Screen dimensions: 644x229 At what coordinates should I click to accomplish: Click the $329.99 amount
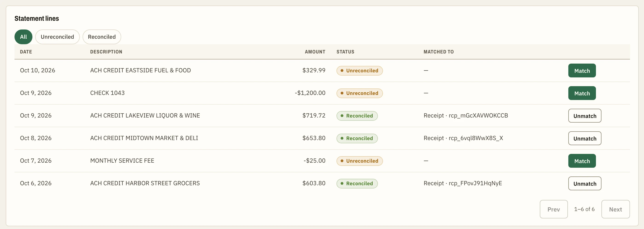tap(314, 70)
